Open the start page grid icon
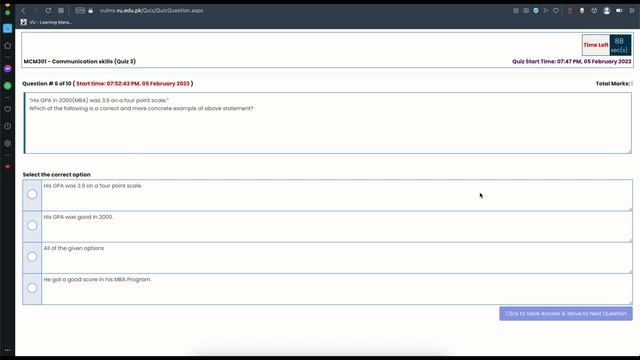 [x=61, y=11]
